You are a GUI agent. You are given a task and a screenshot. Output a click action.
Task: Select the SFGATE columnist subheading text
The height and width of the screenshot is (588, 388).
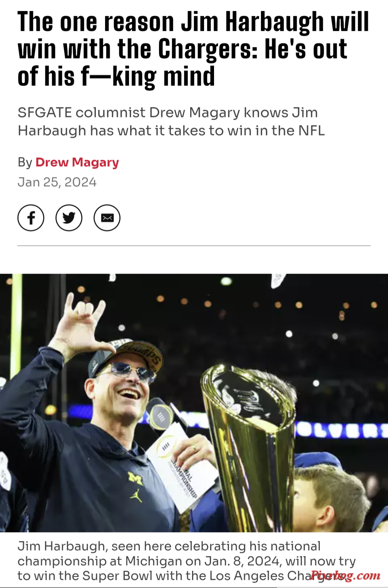(x=171, y=122)
